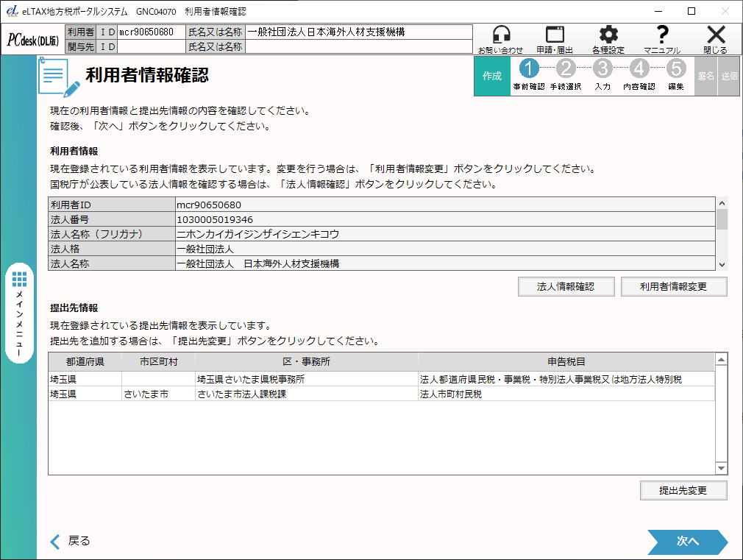This screenshot has width=743, height=560.
Task: Go back with 戻る link
Action: [x=70, y=541]
